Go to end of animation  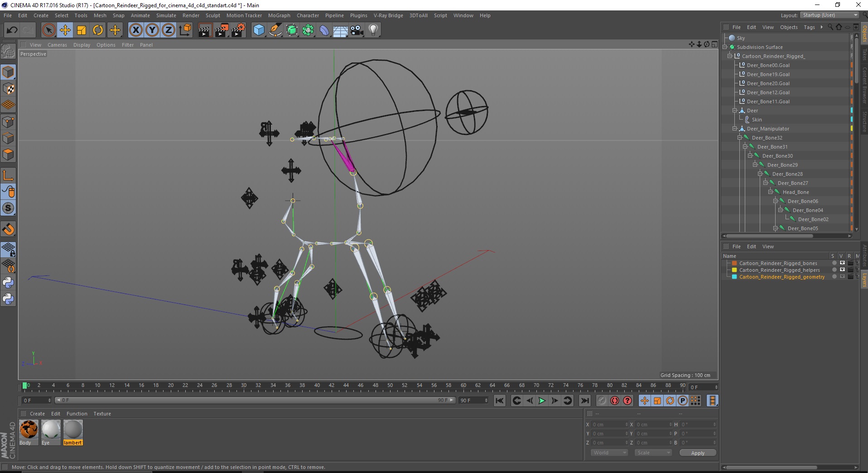coord(585,401)
